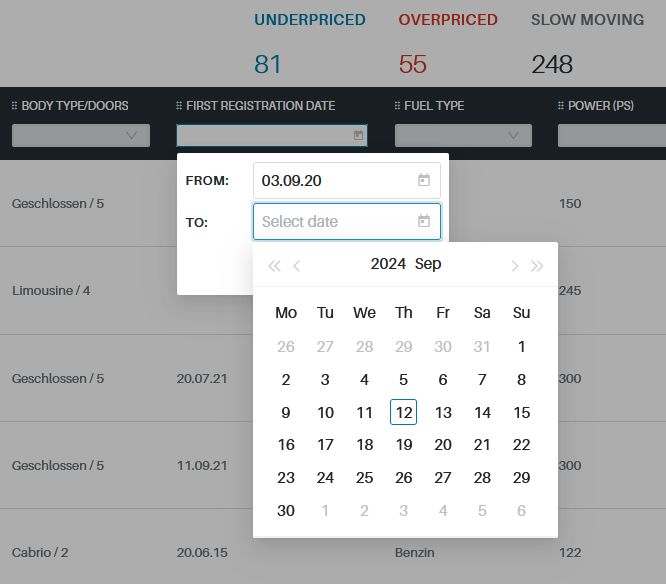Open the Power (PS) filter dropdown
Screen dimensions: 666x584
610,135
